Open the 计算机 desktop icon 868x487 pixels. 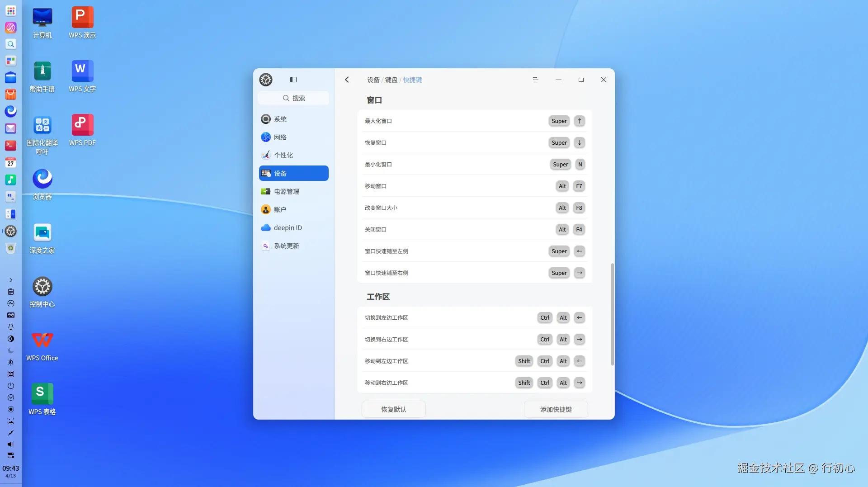pos(42,23)
